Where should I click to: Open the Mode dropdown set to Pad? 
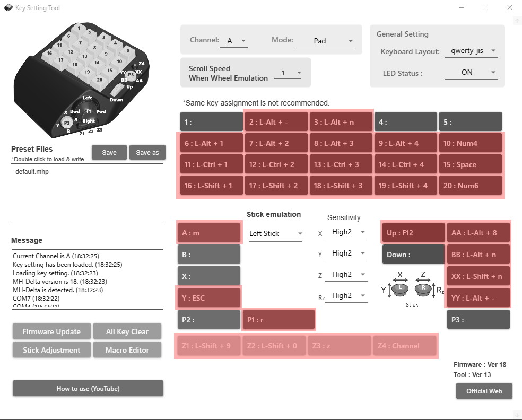point(324,41)
